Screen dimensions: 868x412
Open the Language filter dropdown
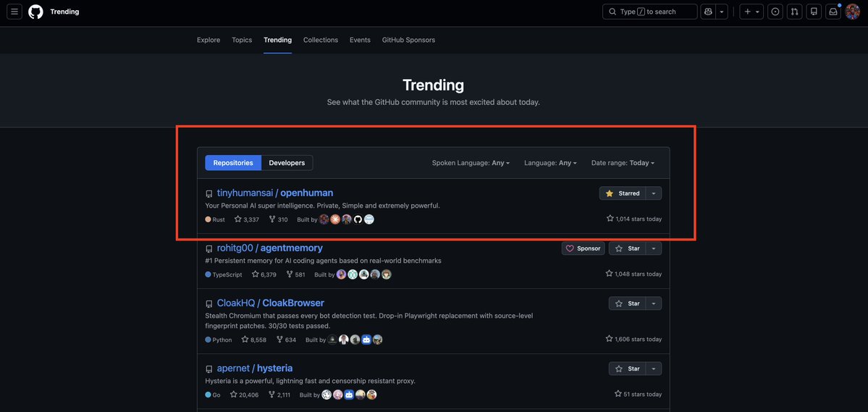coord(551,163)
